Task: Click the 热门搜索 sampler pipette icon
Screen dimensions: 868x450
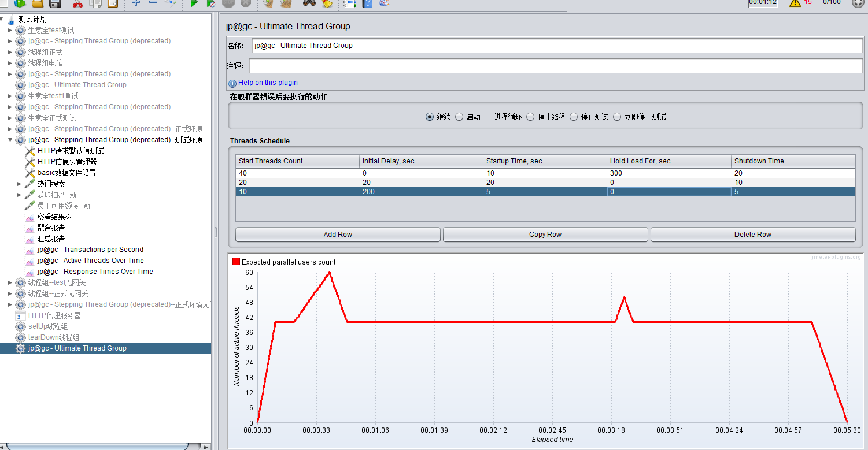Action: (x=30, y=184)
